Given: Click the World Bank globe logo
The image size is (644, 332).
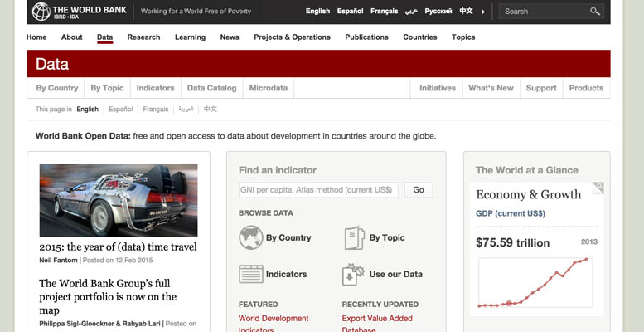Looking at the screenshot, I should (x=41, y=12).
